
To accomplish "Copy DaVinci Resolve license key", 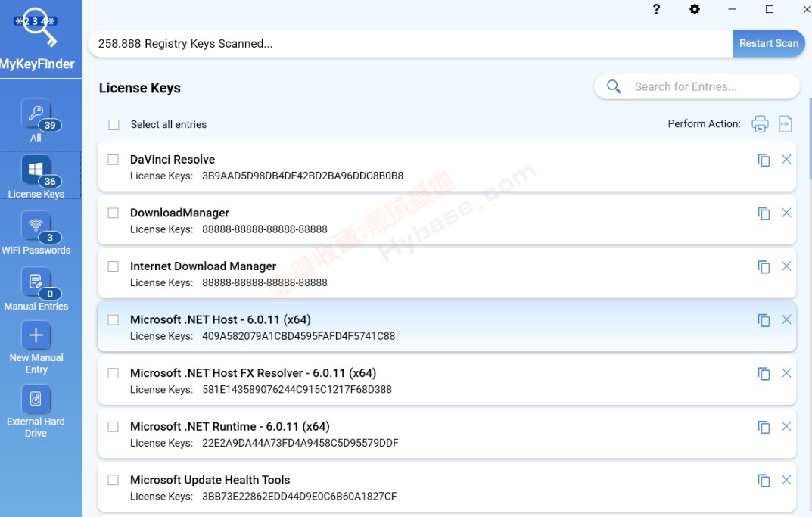I will point(764,160).
